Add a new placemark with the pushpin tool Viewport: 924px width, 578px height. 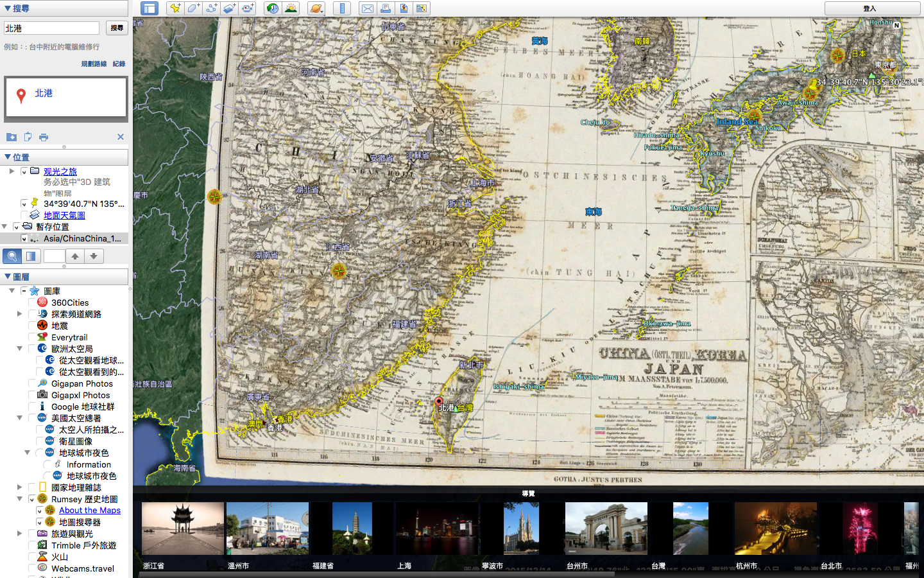[175, 8]
